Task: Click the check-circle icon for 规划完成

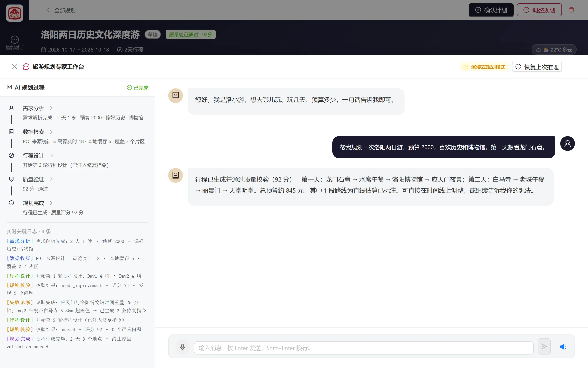Action: pyautogui.click(x=11, y=203)
